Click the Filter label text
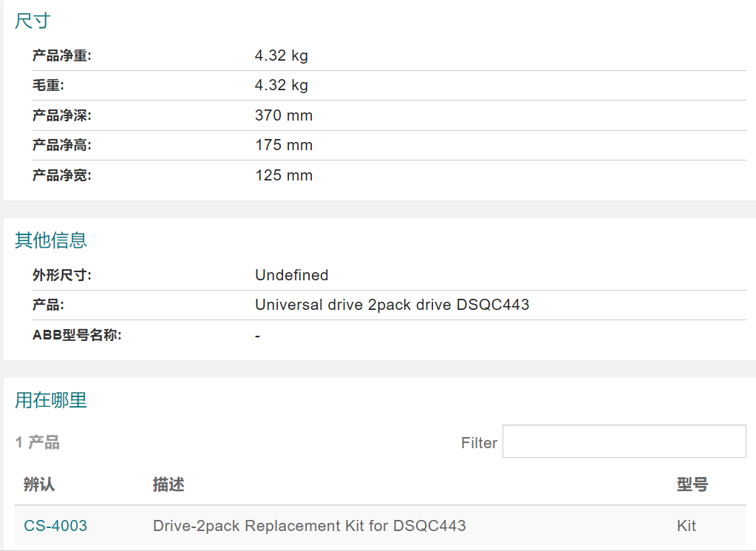The image size is (756, 551). (x=479, y=442)
